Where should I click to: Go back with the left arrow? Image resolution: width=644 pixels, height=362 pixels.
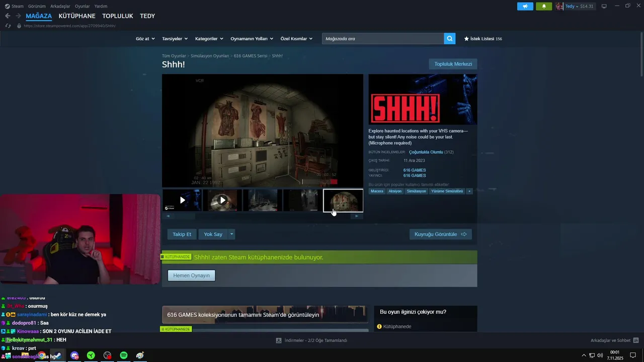tap(8, 16)
